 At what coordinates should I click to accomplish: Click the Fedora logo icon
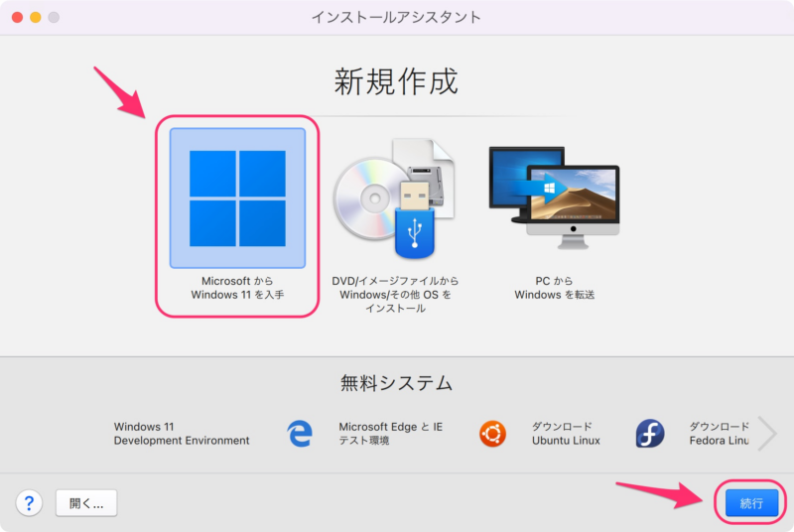650,434
